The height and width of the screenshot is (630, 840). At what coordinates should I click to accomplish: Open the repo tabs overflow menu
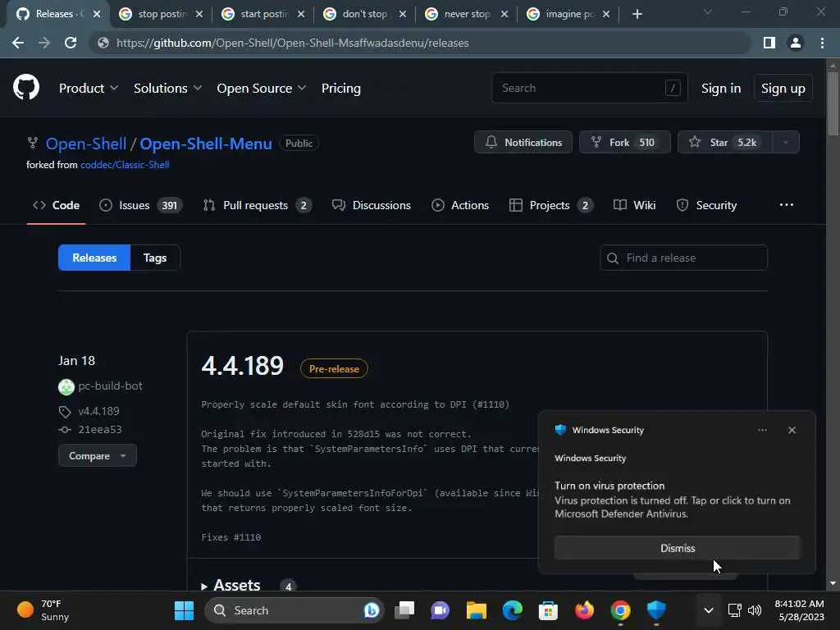click(787, 205)
